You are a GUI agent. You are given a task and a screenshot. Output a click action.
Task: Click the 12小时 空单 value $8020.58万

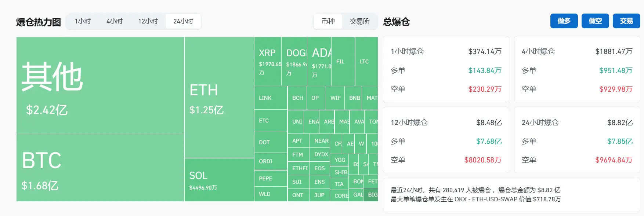click(x=483, y=160)
